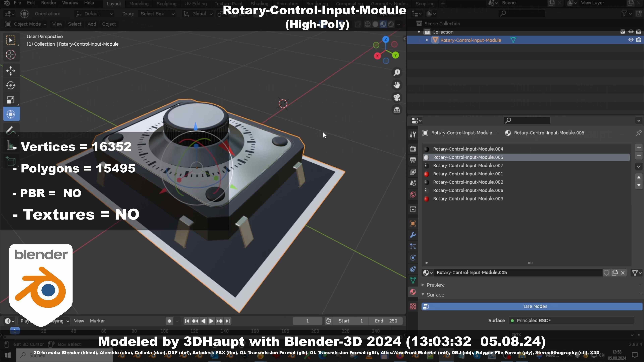Open the Material properties tab
The image size is (644, 362).
tap(413, 292)
